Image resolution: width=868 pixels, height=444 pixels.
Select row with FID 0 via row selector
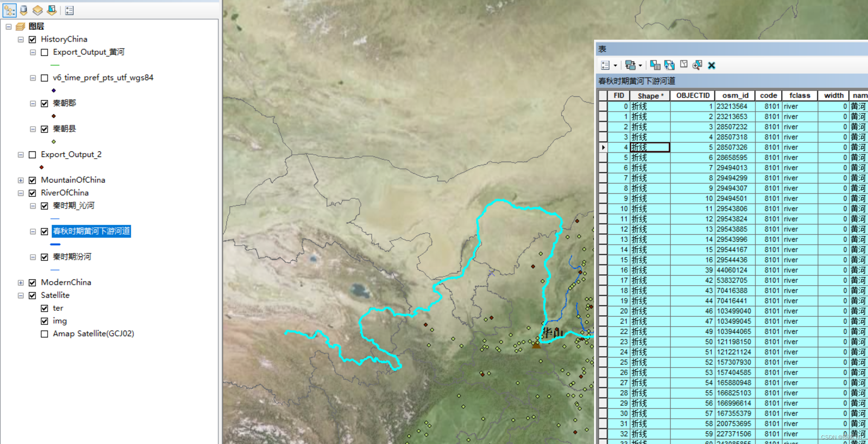pos(603,106)
